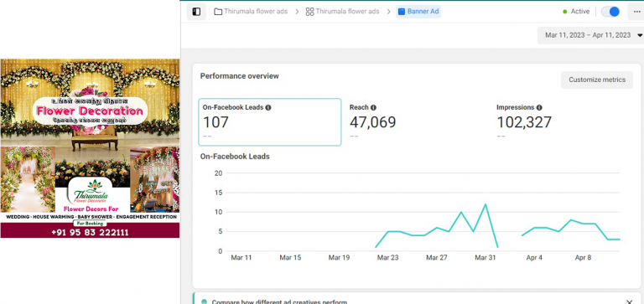Click the Apr 8 axis label
Viewport: 644px width, 304px height.
coord(584,258)
